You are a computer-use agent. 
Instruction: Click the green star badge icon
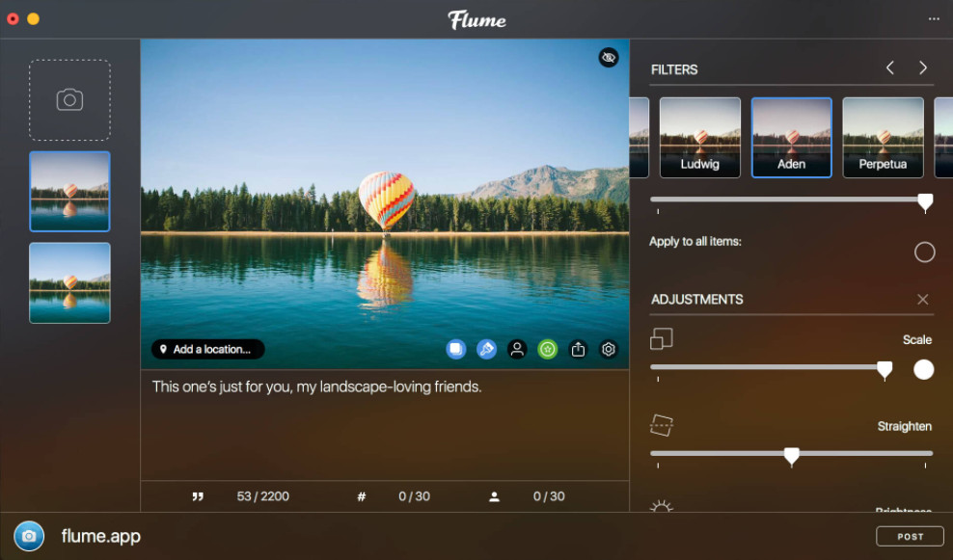pos(548,349)
